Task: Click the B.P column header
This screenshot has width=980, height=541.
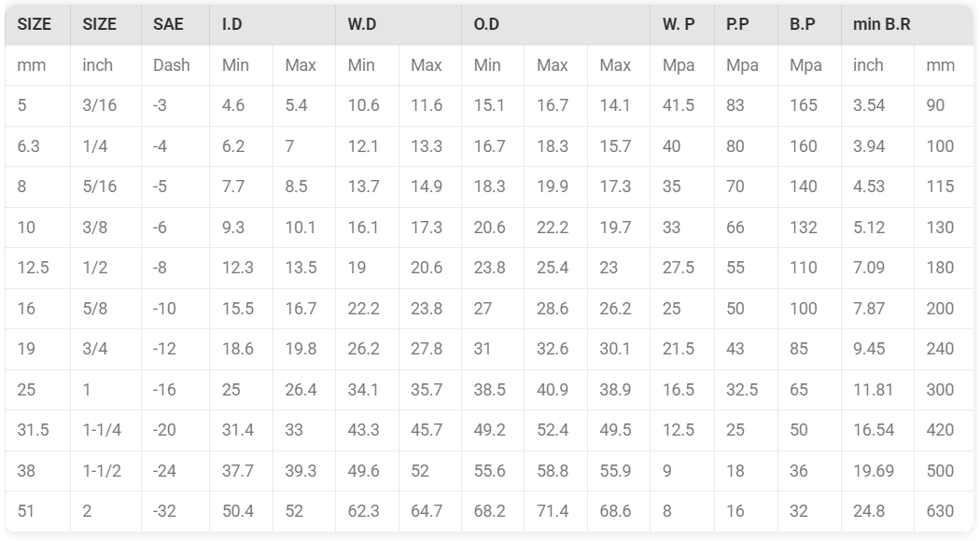Action: [x=809, y=24]
